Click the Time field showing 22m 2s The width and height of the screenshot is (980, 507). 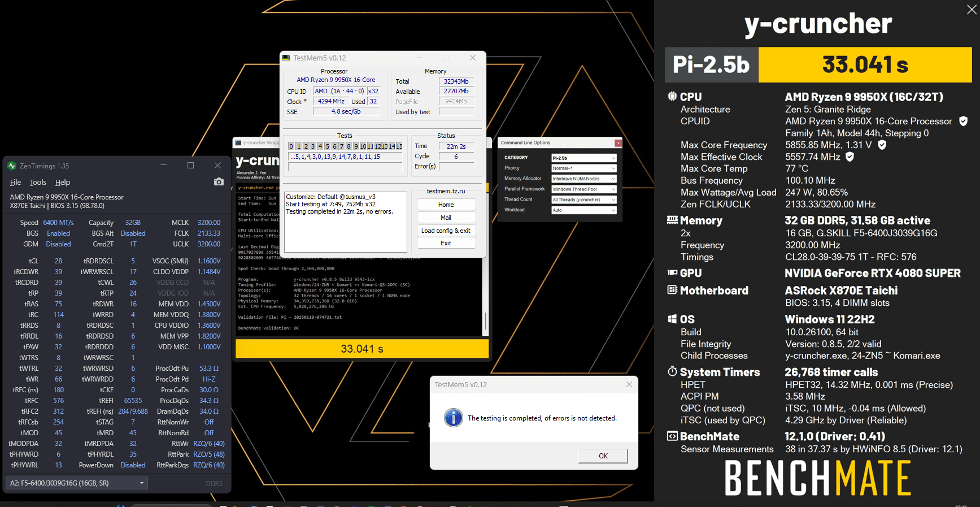[456, 146]
